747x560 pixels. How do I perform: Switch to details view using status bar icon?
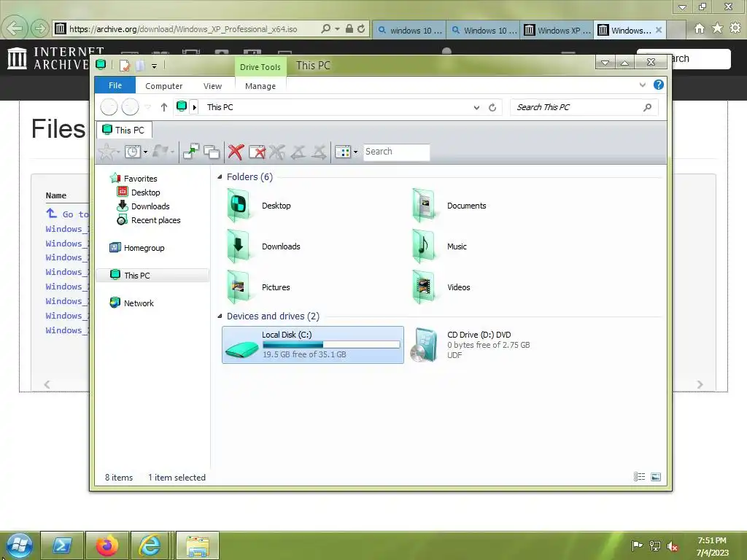[639, 477]
